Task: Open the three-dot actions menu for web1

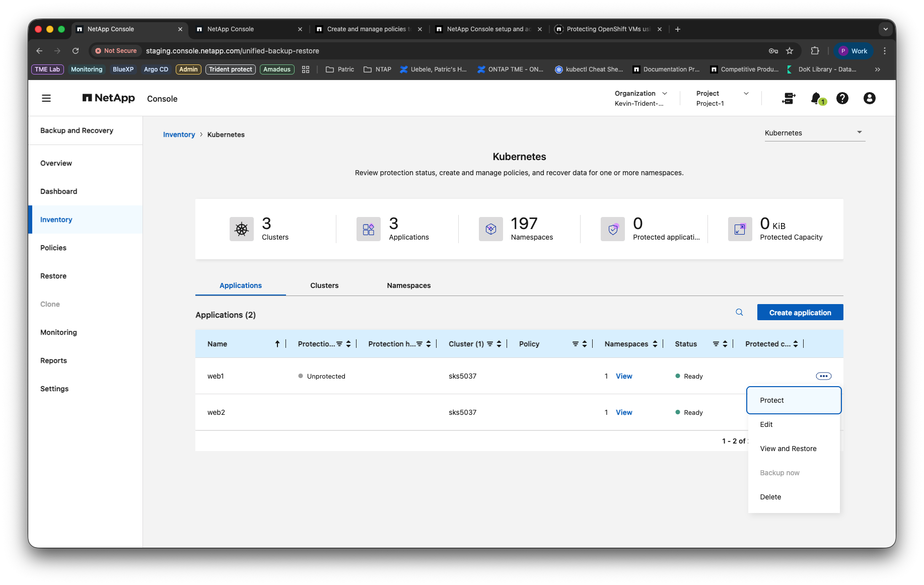Action: coord(824,376)
